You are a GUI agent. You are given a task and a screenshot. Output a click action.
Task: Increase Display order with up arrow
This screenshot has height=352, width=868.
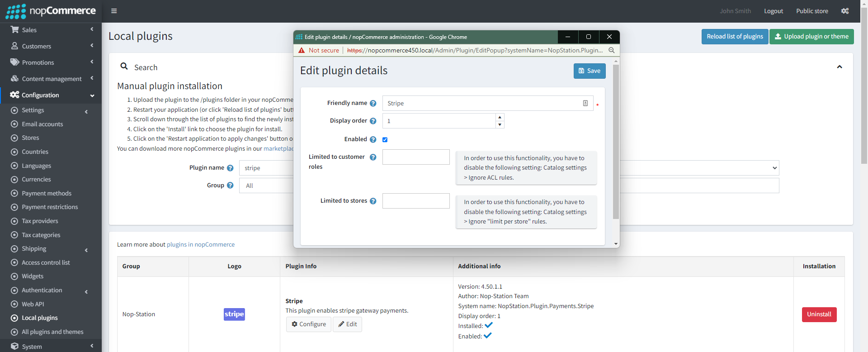500,117
